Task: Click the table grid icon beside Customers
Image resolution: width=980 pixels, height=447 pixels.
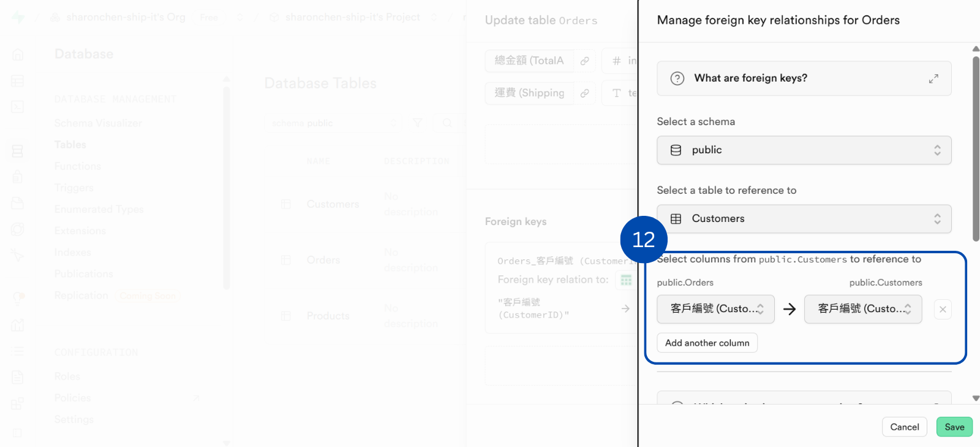Action: click(676, 219)
